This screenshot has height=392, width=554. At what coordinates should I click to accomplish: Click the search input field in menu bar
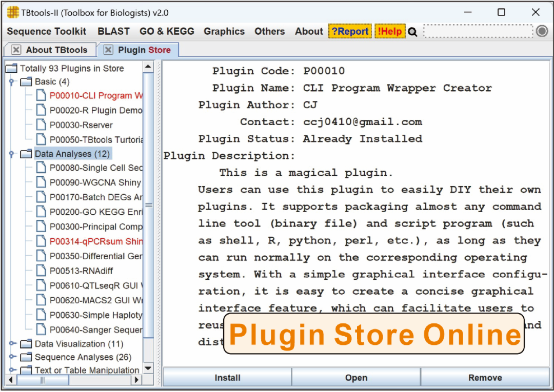coord(478,31)
